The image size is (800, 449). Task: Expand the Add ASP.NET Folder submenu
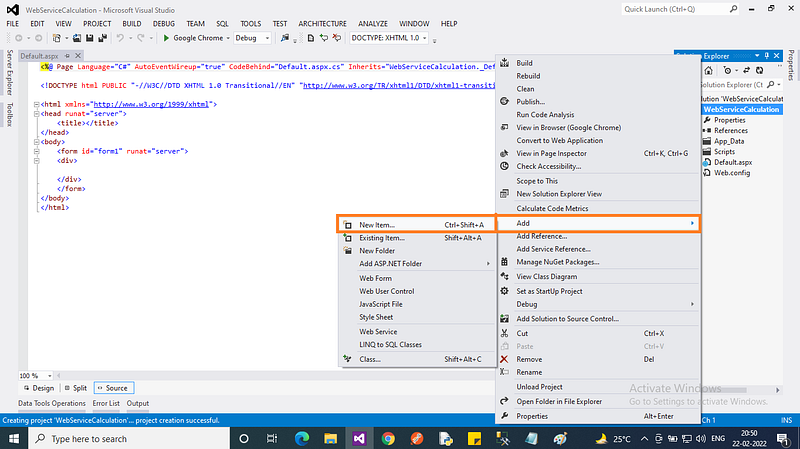coord(488,264)
